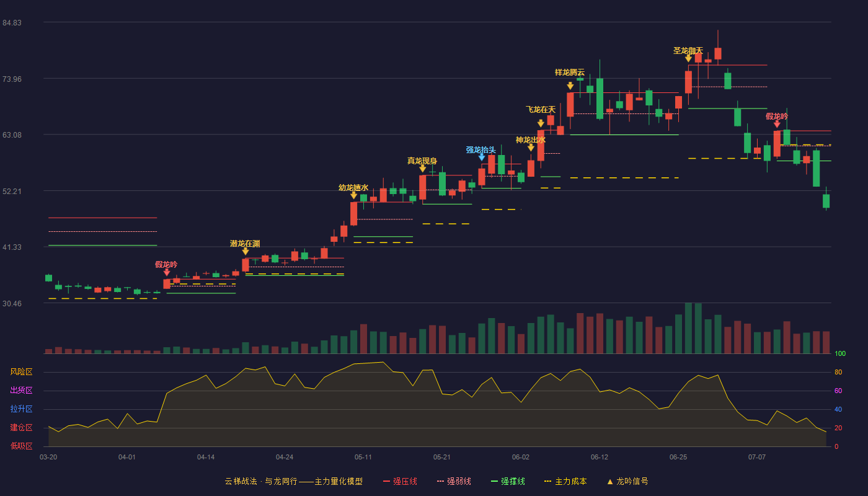
Task: Click the red 20 indicator scale value
Action: [838, 428]
